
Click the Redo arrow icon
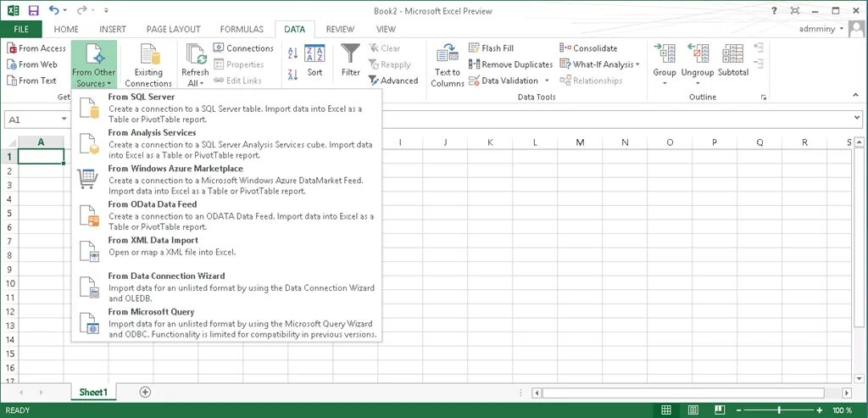(82, 10)
